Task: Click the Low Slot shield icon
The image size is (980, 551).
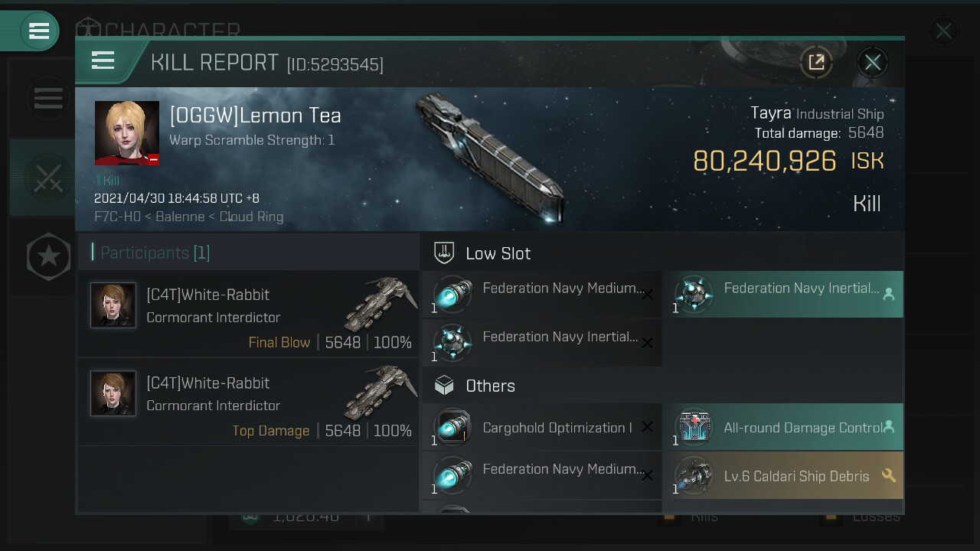Action: [x=444, y=253]
